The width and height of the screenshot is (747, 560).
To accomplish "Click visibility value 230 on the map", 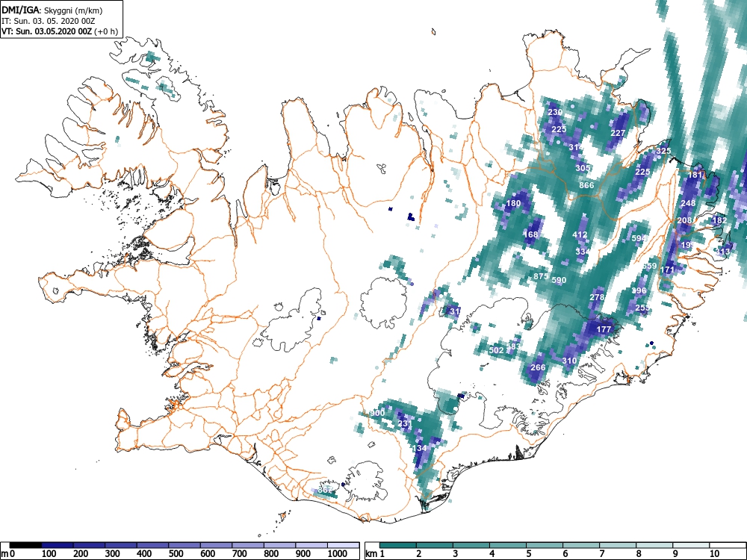I will click(x=555, y=113).
